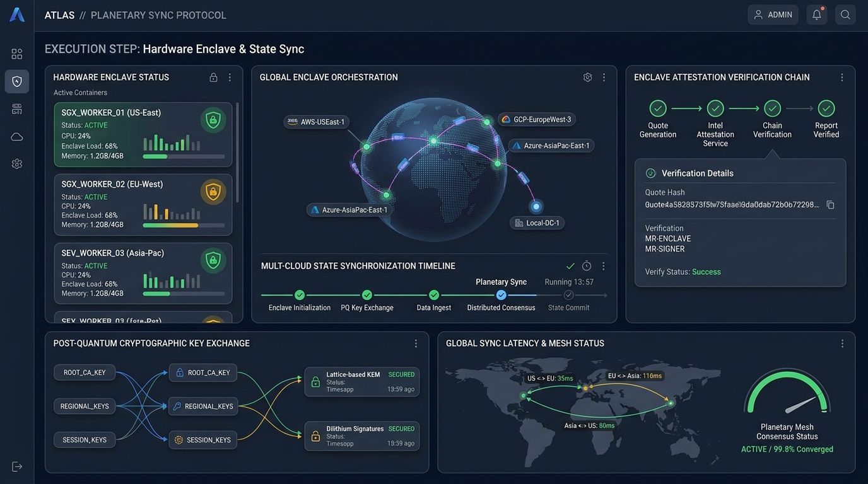Open the dashboard grid icon in sidebar
Screen dimensions: 868x484
[17, 54]
